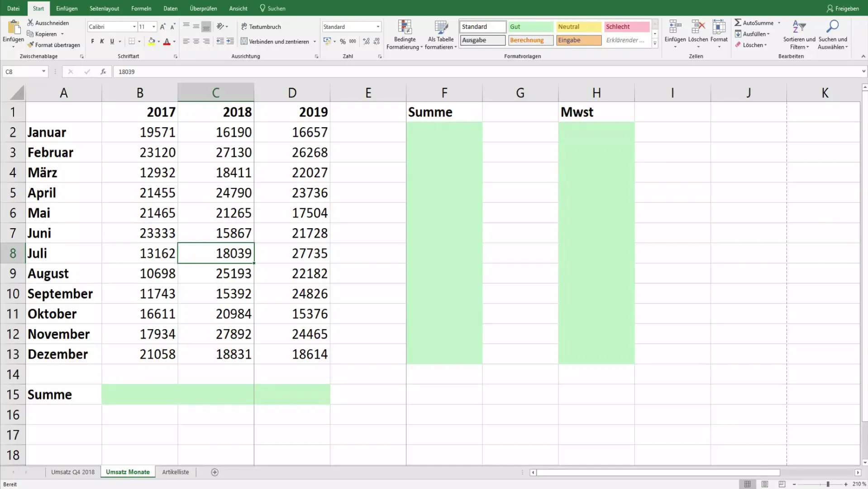Image resolution: width=868 pixels, height=489 pixels.
Task: Click the zoom slider handle
Action: click(x=828, y=484)
